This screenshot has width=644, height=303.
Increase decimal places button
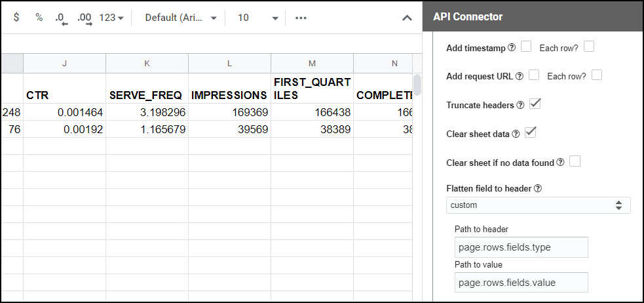pos(85,18)
